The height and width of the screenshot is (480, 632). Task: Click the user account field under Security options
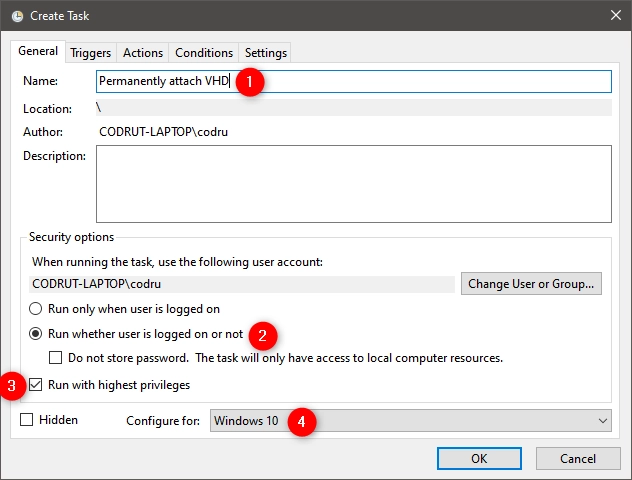pyautogui.click(x=242, y=284)
